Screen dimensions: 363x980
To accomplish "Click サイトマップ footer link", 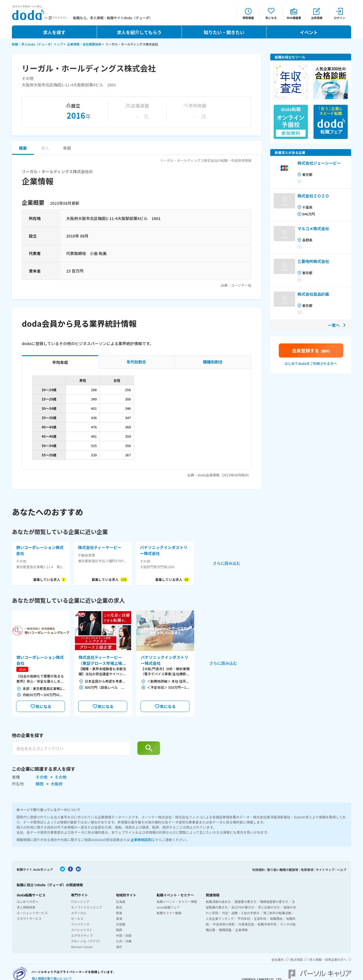I will tap(325, 870).
